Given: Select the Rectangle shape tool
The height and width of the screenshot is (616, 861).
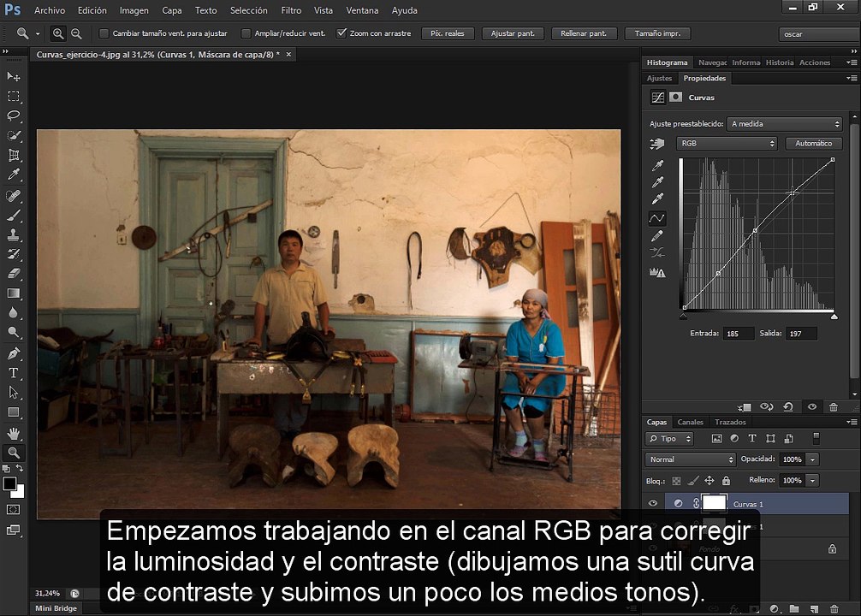Looking at the screenshot, I should 13,412.
